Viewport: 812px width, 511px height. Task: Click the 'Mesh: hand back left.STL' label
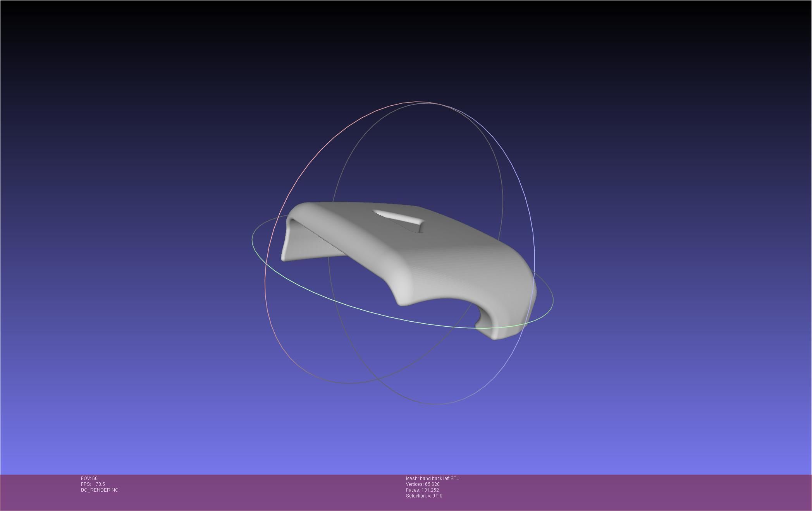click(432, 478)
